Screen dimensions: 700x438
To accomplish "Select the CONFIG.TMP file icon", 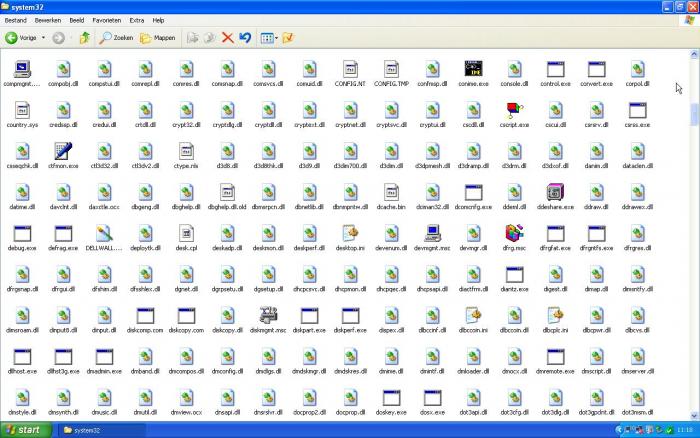I will pyautogui.click(x=392, y=69).
